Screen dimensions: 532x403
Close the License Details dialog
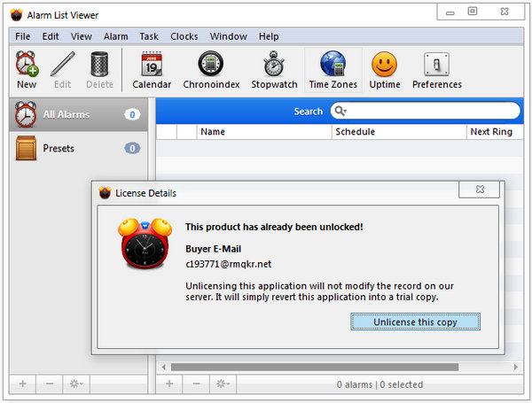(479, 190)
